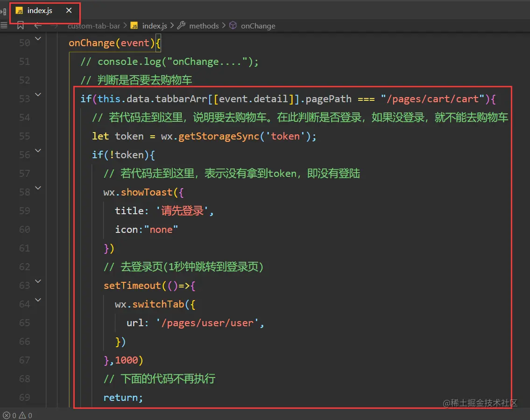Select the methods breadcrumb segment

coord(204,26)
